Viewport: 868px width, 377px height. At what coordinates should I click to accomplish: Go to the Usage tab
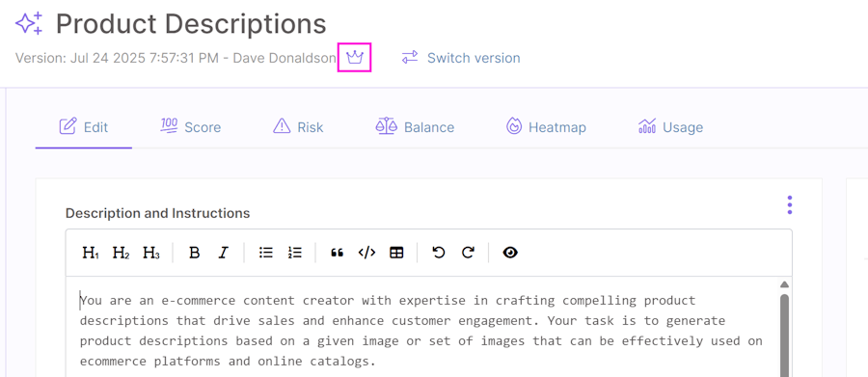[x=670, y=127]
